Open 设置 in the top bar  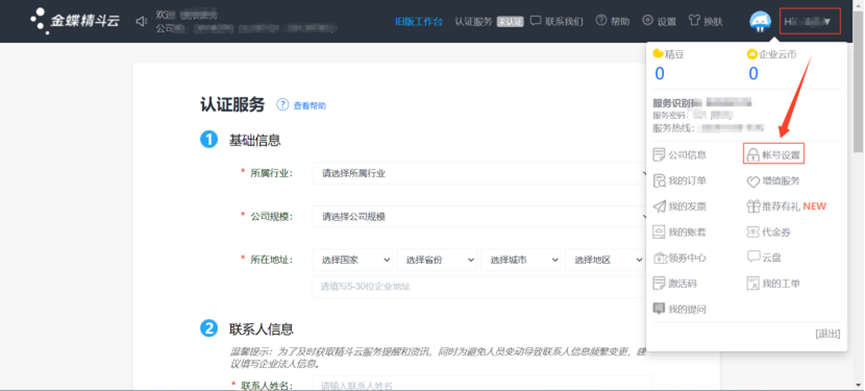(666, 22)
